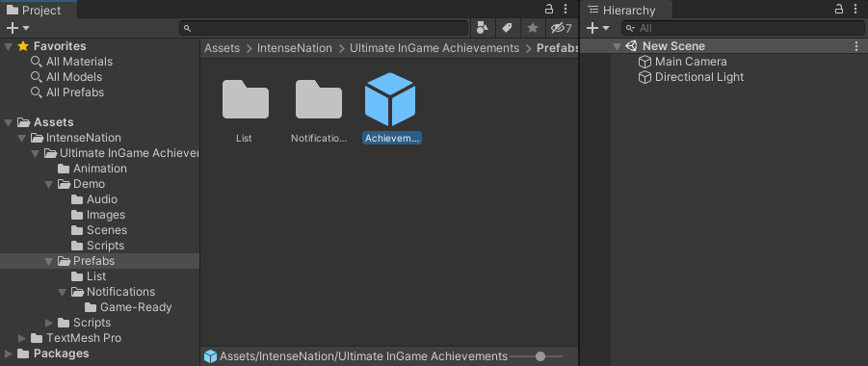
Task: Click the Assets folder icon in tree
Action: [x=23, y=122]
